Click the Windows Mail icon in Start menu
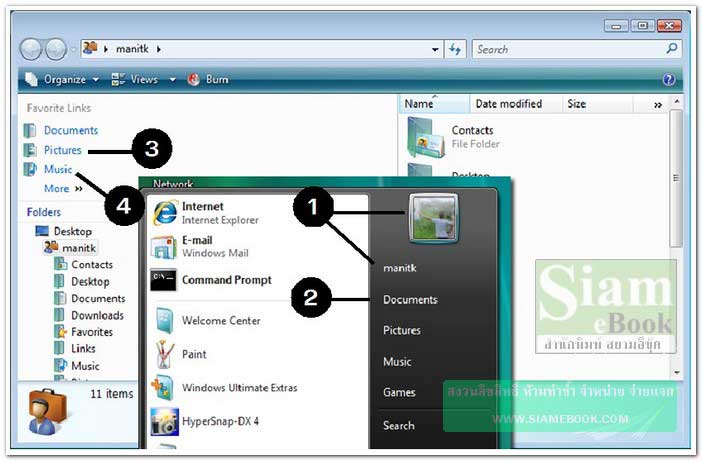Viewport: 702px width, 461px height. (x=164, y=247)
